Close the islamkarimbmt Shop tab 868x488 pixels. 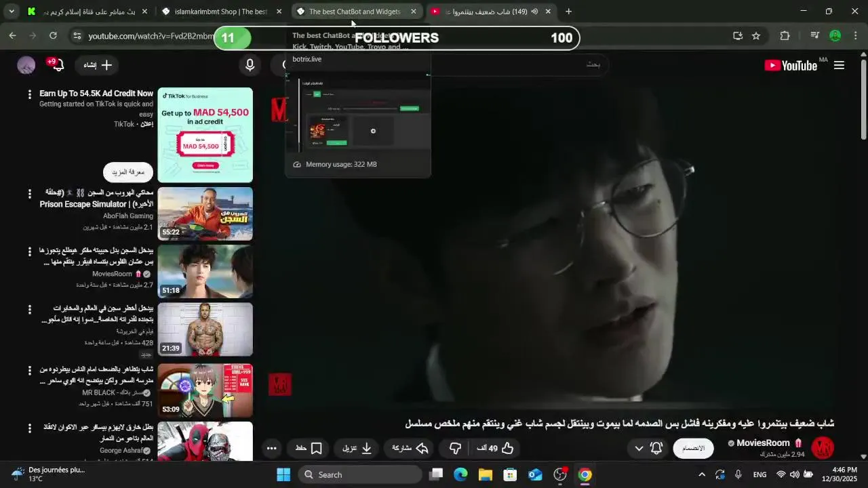tap(279, 12)
